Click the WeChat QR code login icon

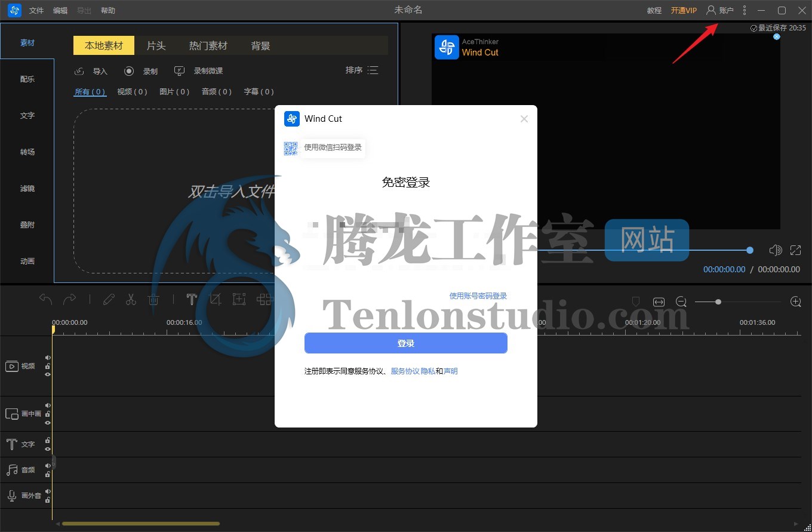coord(291,148)
